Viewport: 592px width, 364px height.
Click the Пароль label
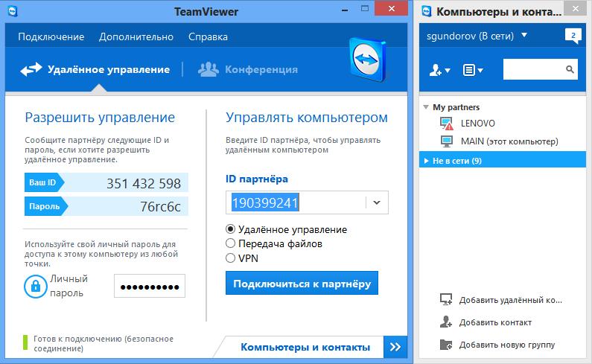pos(44,206)
